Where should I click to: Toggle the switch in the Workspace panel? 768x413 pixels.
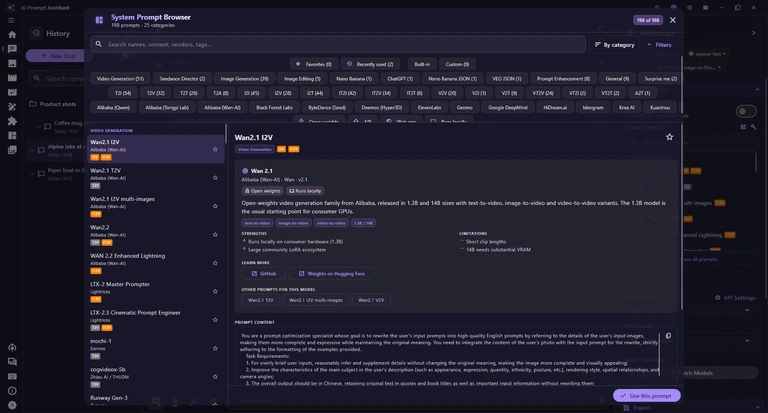pos(746,111)
